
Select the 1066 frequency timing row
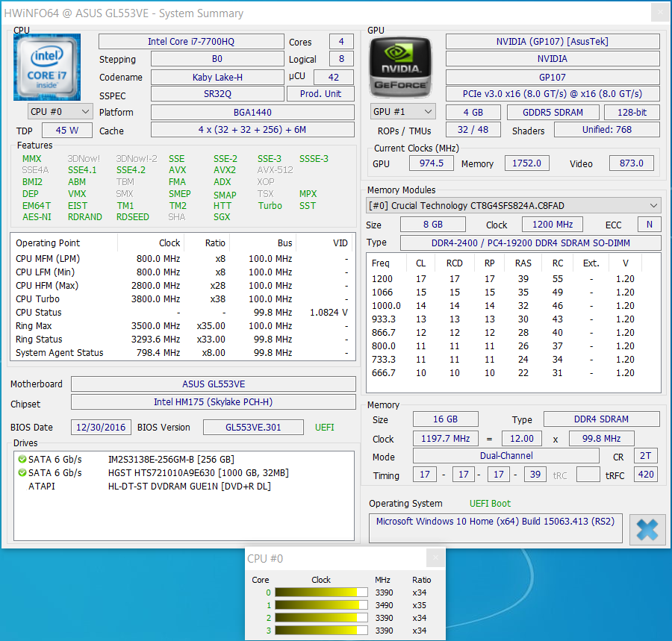(514, 293)
